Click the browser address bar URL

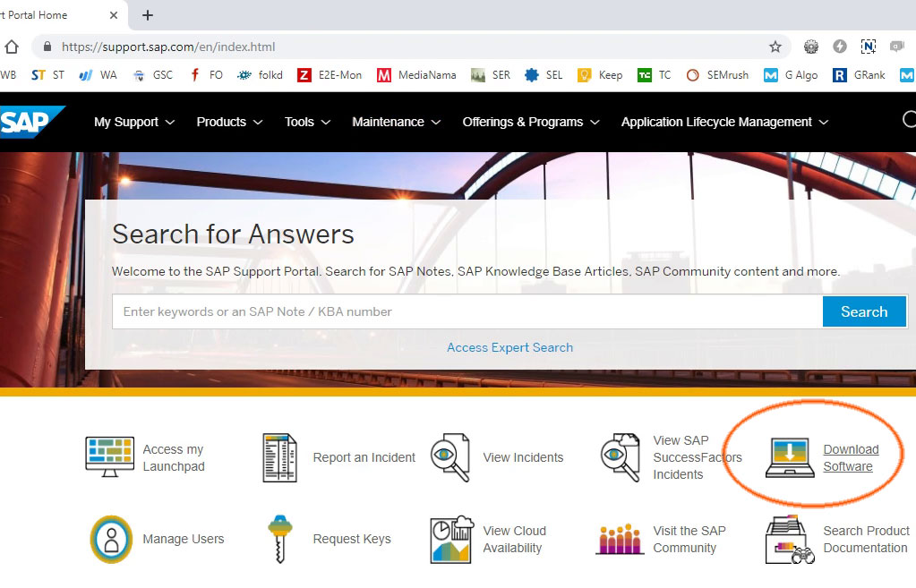click(168, 47)
